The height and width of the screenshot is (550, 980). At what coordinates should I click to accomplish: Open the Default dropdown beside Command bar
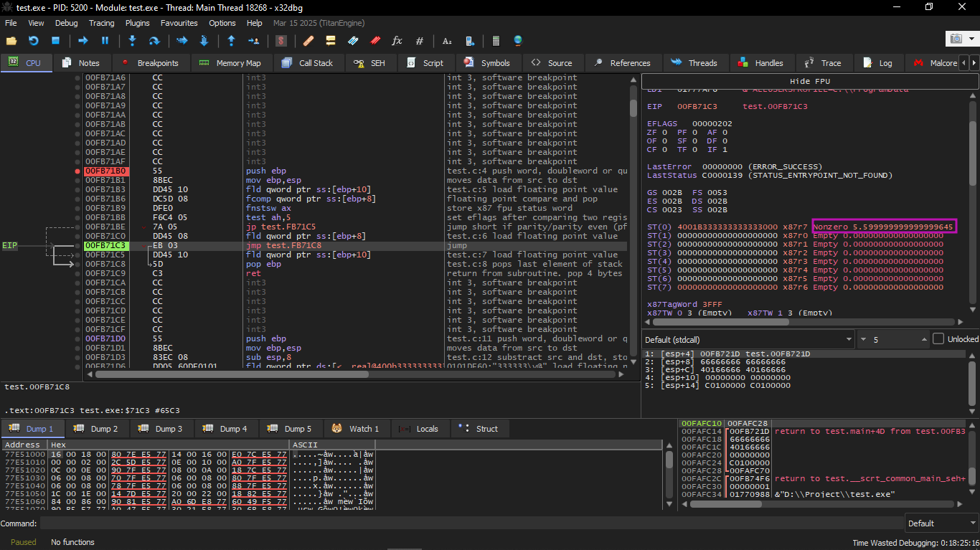(x=939, y=523)
